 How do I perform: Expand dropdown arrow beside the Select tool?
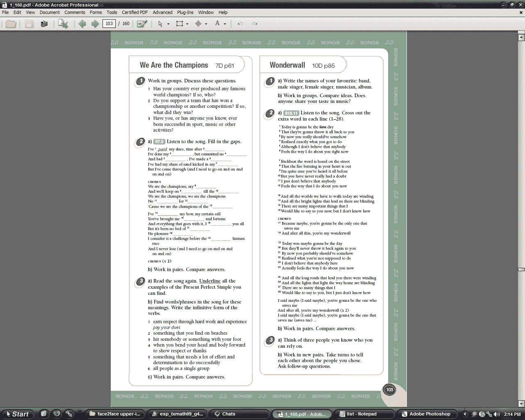coord(168,24)
